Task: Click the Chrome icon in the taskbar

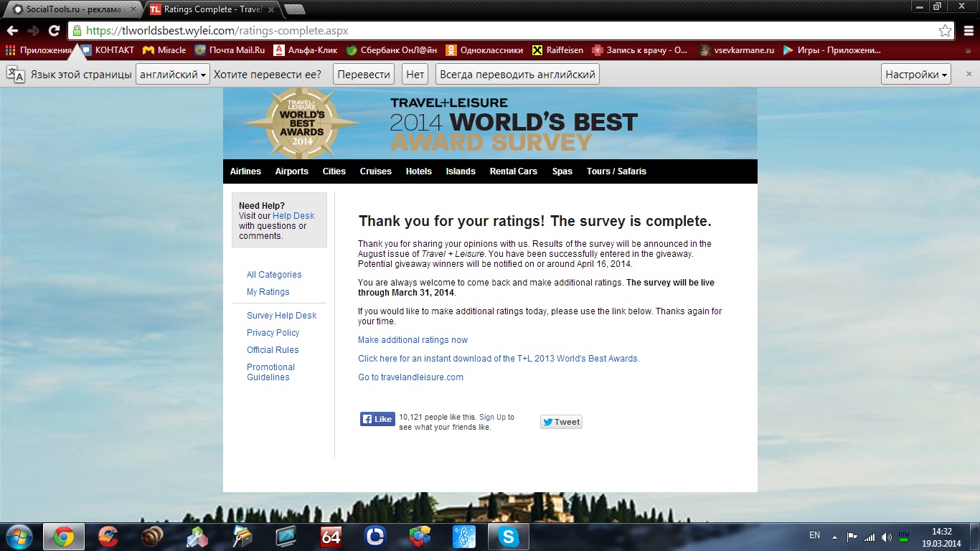Action: click(63, 537)
